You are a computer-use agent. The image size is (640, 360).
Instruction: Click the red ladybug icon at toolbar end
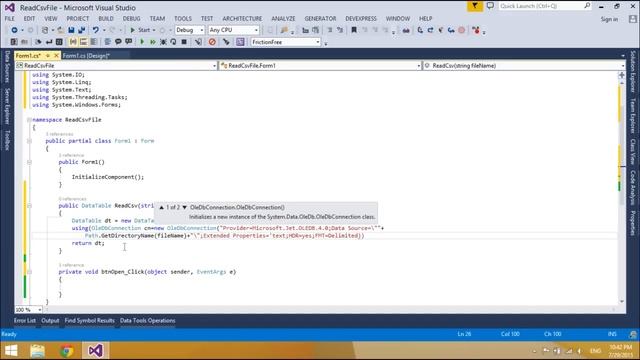coord(476,30)
